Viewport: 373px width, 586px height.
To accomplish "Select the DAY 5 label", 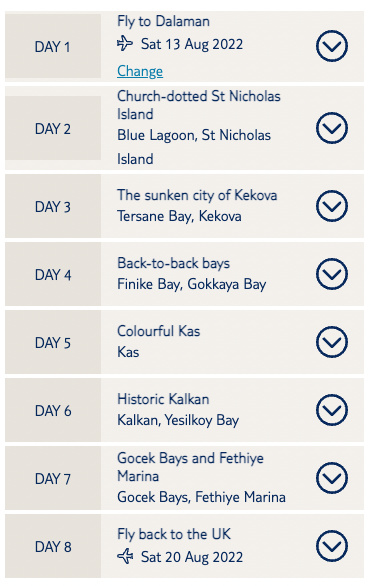I will [53, 343].
